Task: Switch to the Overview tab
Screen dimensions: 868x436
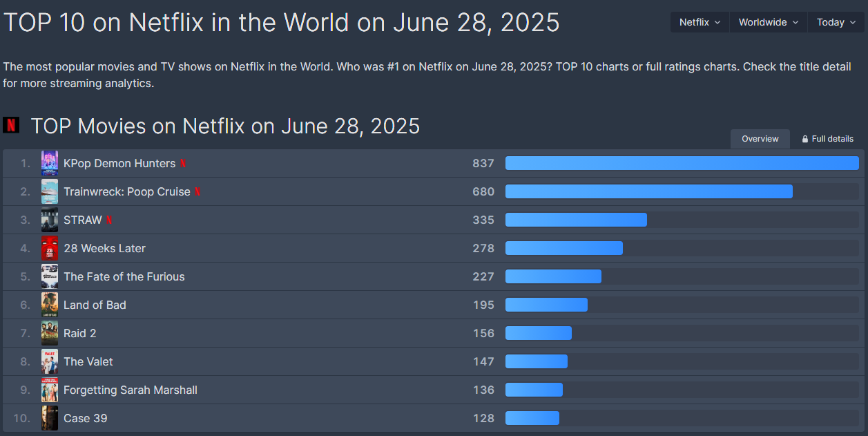Action: coord(760,139)
